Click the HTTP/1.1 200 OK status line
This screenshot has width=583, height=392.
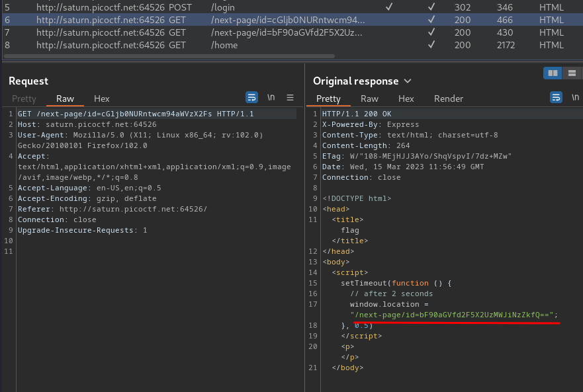click(x=357, y=114)
